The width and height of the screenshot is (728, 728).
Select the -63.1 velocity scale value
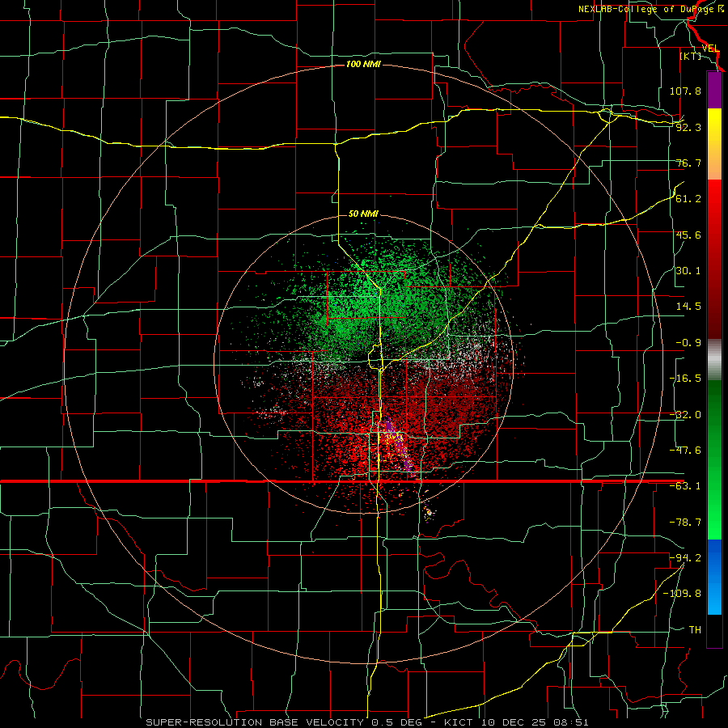coord(685,486)
